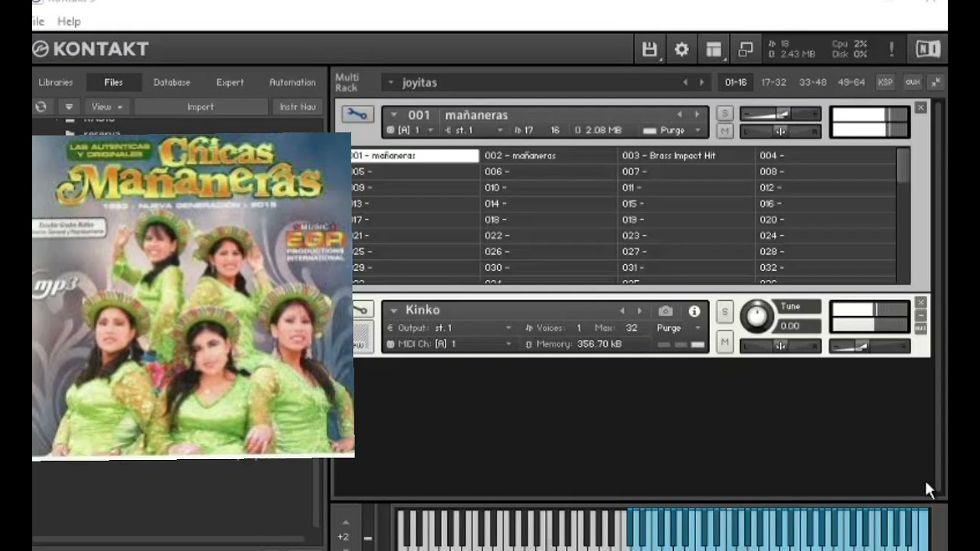This screenshot has height=551, width=980.
Task: Open the Kinko instrument name dropdown arrow
Action: click(394, 311)
